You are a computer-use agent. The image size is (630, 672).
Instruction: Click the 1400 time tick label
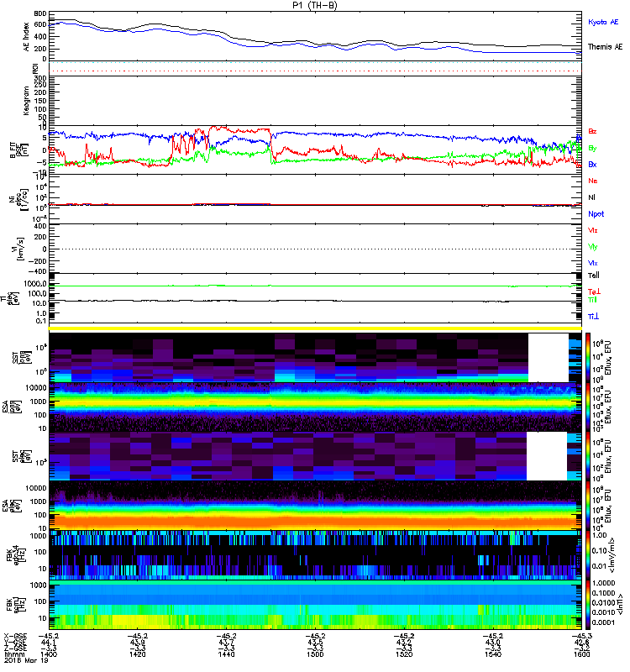49,654
